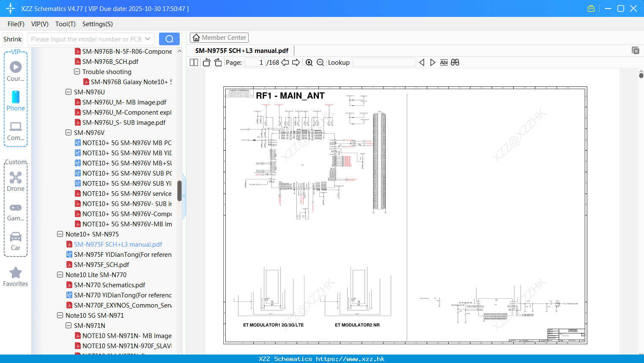Screen dimensions: 644x363
Task: Click the blue search button
Action: tap(169, 39)
